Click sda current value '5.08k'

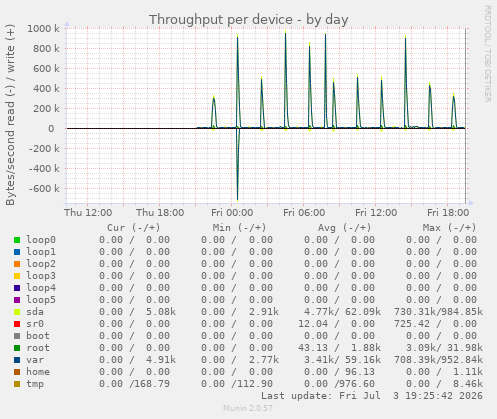pyautogui.click(x=161, y=312)
